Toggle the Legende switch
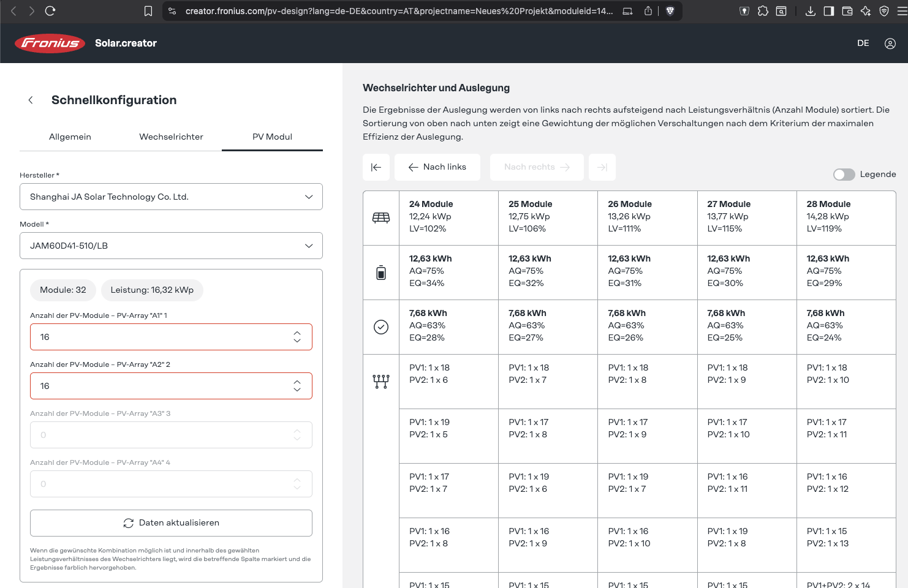The height and width of the screenshot is (588, 908). pyautogui.click(x=844, y=175)
